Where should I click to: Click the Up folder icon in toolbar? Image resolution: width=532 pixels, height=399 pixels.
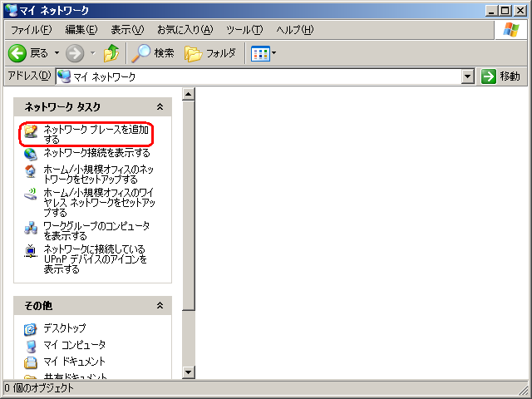pos(111,53)
